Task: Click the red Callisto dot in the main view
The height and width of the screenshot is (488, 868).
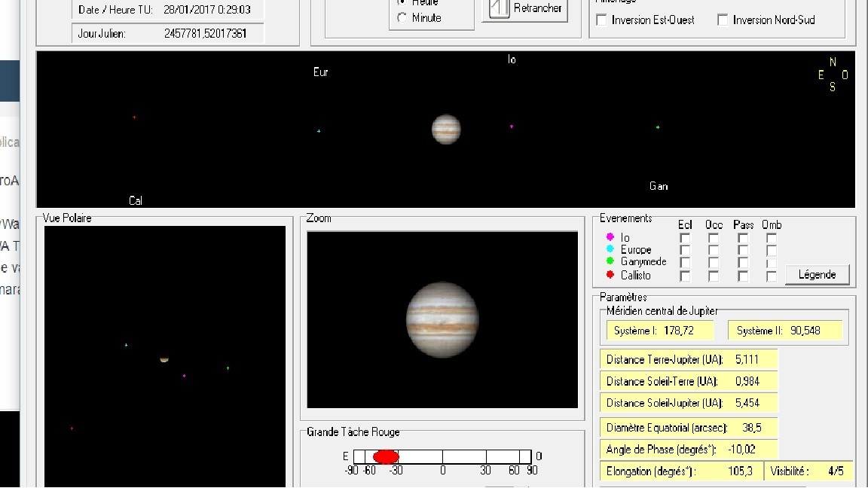Action: 135,117
